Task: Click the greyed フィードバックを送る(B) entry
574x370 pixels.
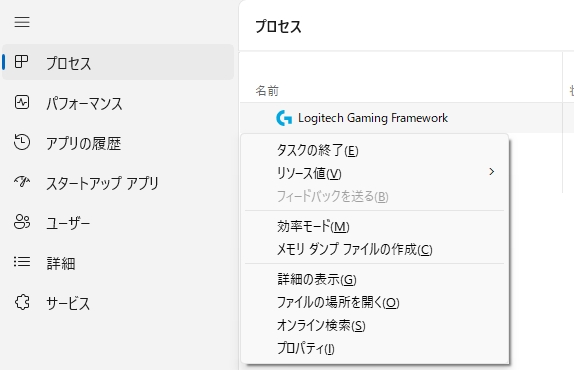Action: pos(375,196)
